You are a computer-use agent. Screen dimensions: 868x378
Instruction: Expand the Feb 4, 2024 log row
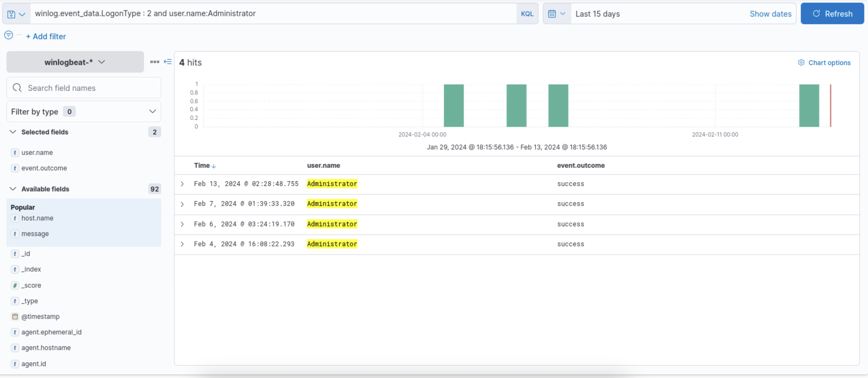182,244
